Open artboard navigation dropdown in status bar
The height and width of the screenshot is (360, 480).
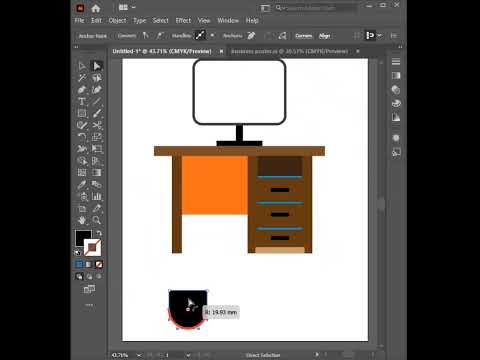[x=188, y=355]
